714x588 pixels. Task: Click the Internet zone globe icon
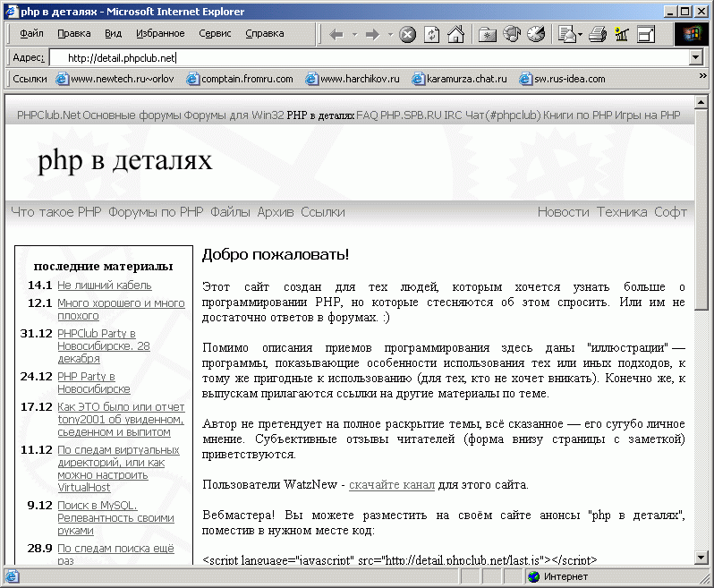click(x=533, y=576)
